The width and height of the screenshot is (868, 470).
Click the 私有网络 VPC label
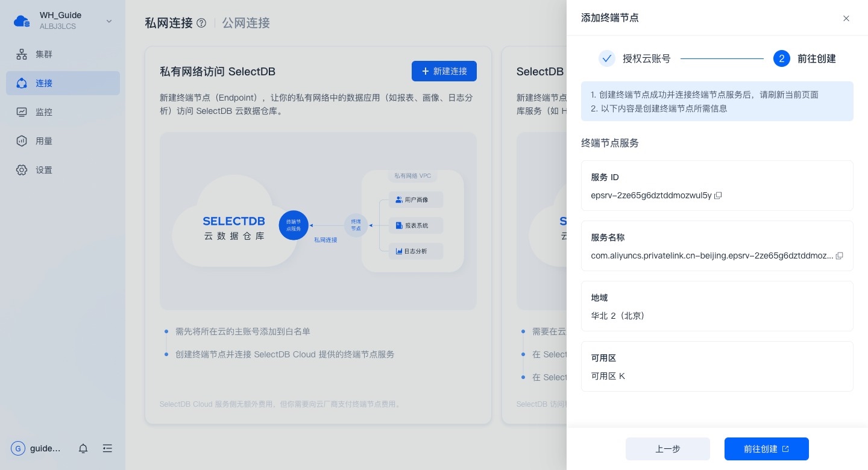click(x=413, y=176)
